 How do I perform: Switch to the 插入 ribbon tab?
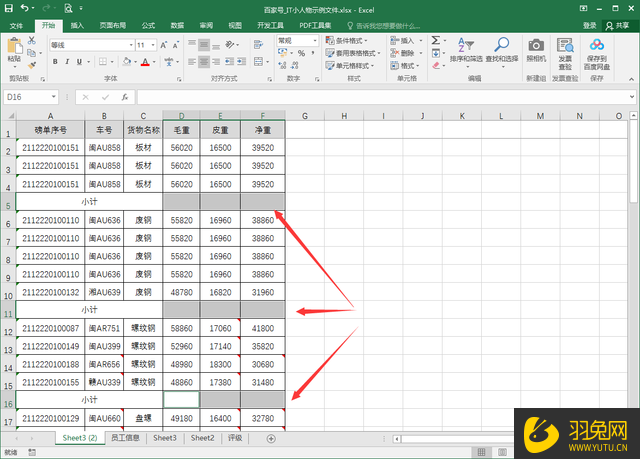[77, 26]
